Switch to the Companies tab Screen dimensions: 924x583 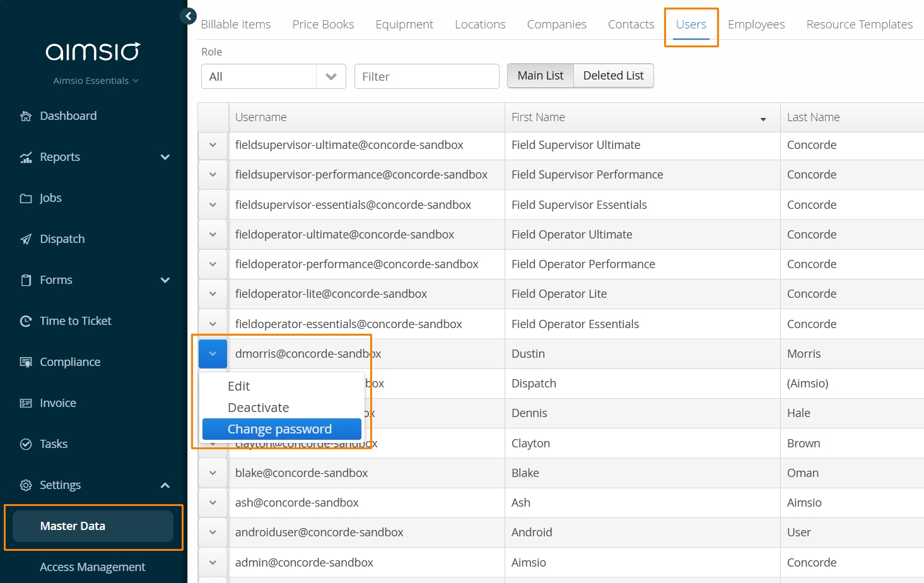pyautogui.click(x=557, y=24)
